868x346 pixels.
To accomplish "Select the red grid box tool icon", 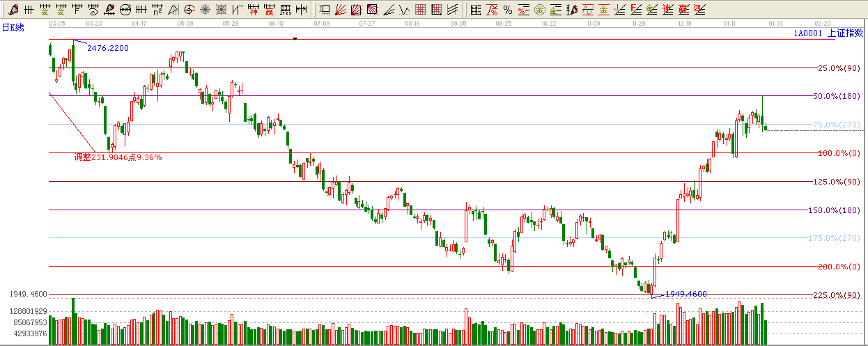I will coord(420,10).
